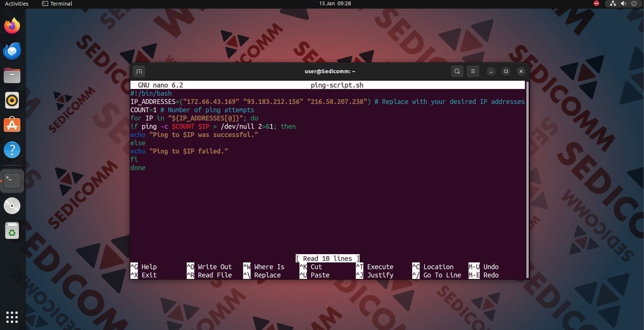
Task: Click Activities in the top bar
Action: [x=17, y=3]
